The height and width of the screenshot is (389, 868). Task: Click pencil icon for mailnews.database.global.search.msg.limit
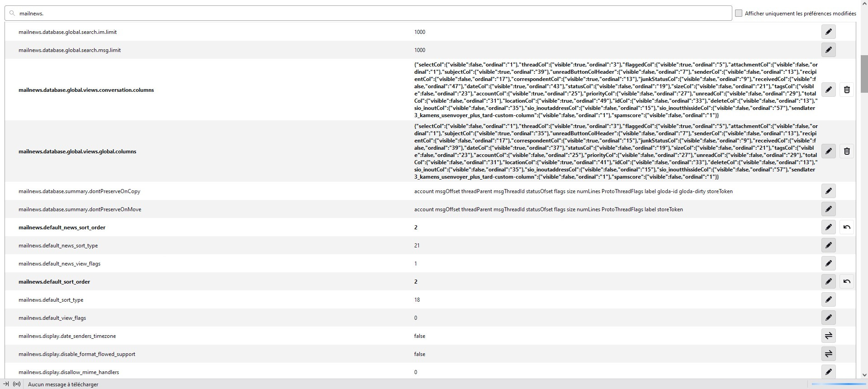(828, 50)
